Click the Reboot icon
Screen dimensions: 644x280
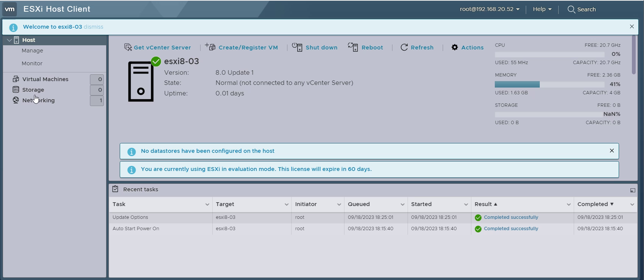(x=353, y=47)
